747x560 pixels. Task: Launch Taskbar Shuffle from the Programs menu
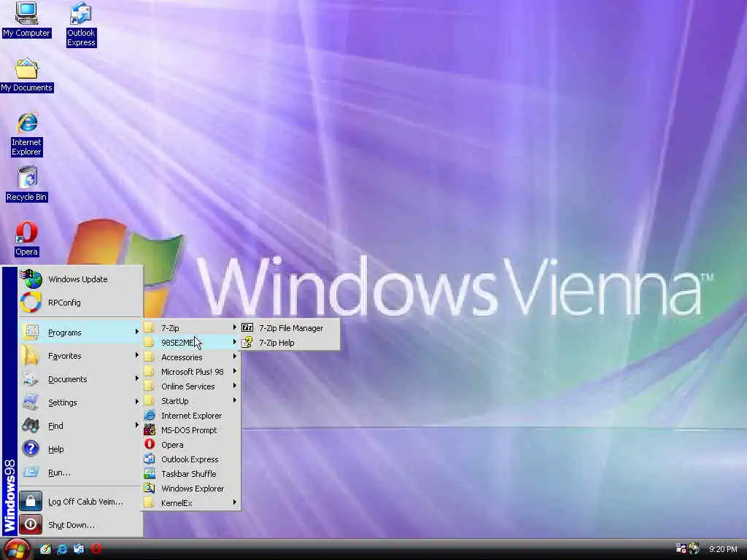click(191, 474)
